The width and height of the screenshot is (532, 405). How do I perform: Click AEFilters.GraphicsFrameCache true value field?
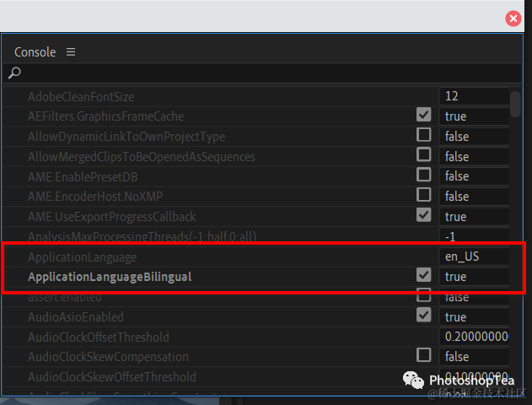point(474,116)
